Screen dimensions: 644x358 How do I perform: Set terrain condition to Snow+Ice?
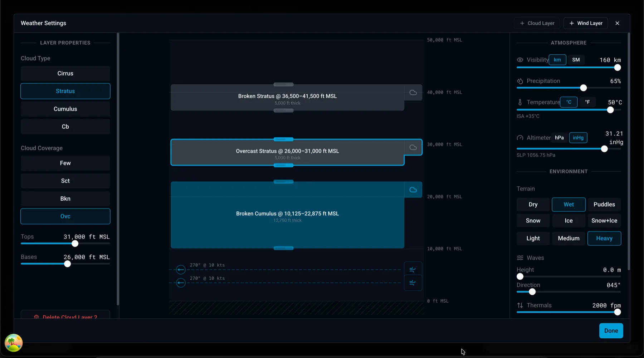pyautogui.click(x=604, y=221)
